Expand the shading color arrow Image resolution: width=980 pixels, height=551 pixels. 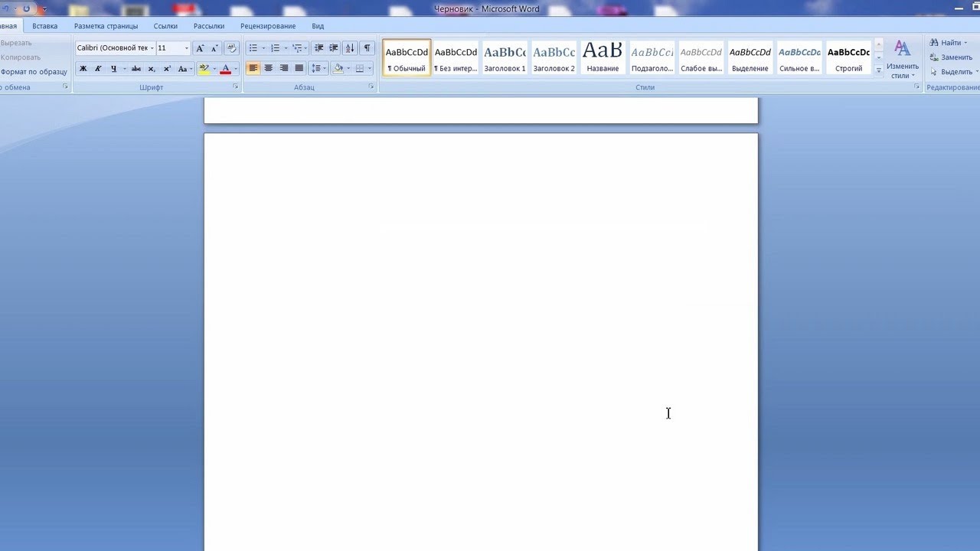coord(348,68)
